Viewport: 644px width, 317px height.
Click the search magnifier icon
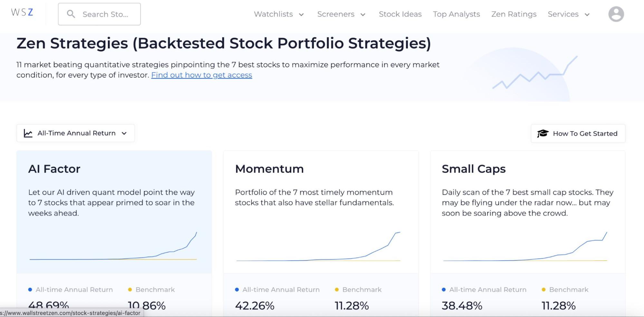point(71,14)
